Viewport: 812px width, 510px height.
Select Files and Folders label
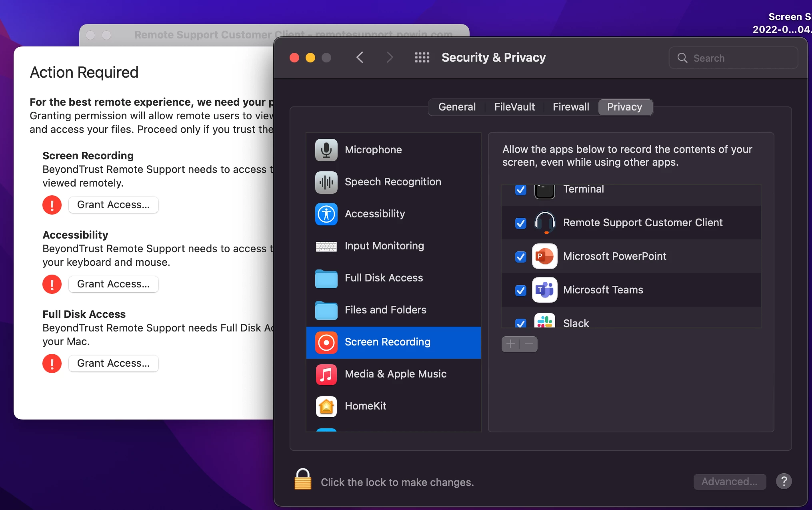385,310
